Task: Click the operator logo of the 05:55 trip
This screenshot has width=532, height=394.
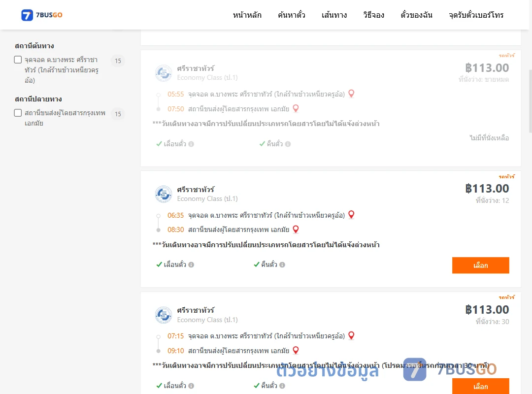Action: click(x=164, y=73)
